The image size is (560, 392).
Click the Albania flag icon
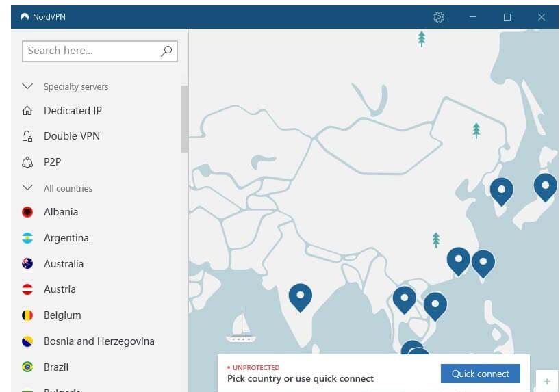pos(27,212)
